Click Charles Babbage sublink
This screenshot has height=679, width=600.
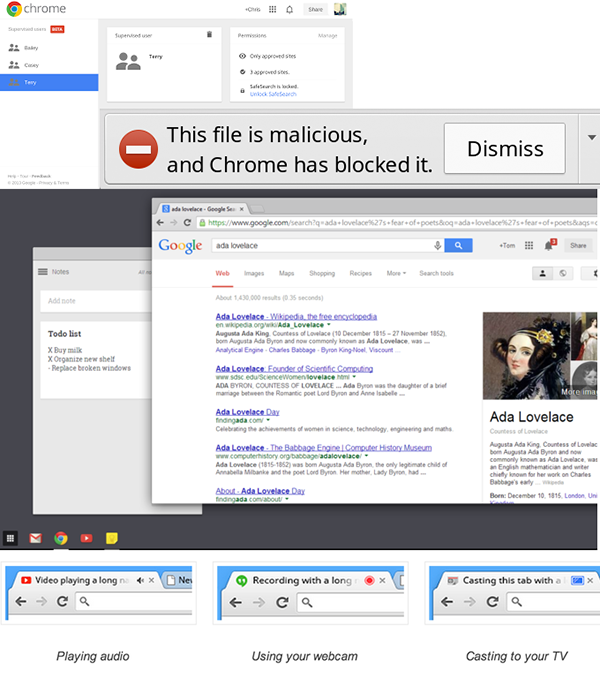(292, 350)
